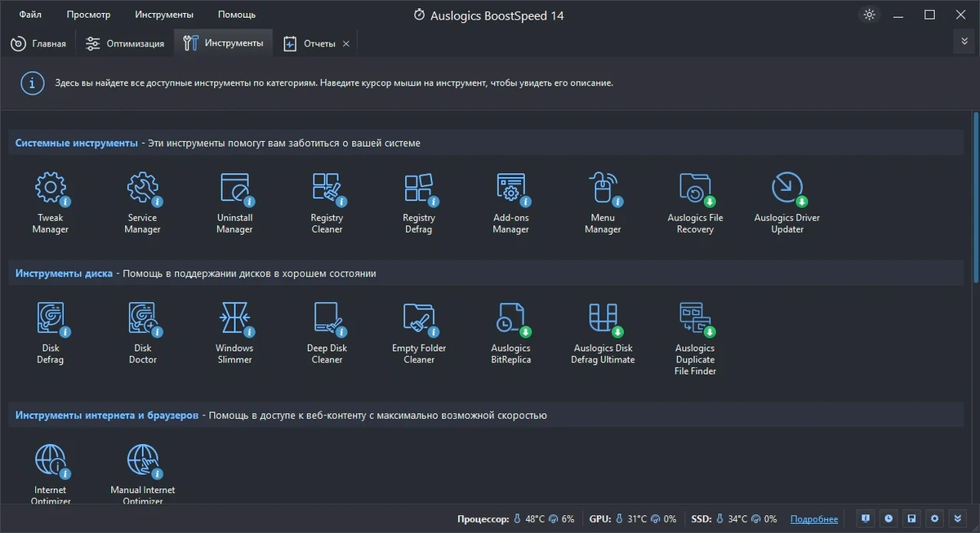Open the Помощь menu
980x533 pixels.
point(237,15)
